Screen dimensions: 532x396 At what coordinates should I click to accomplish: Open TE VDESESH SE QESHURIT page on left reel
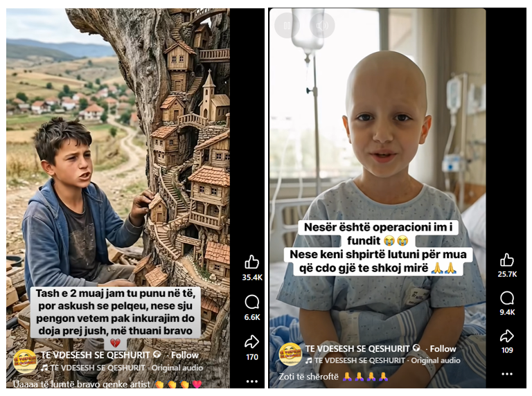click(x=96, y=355)
